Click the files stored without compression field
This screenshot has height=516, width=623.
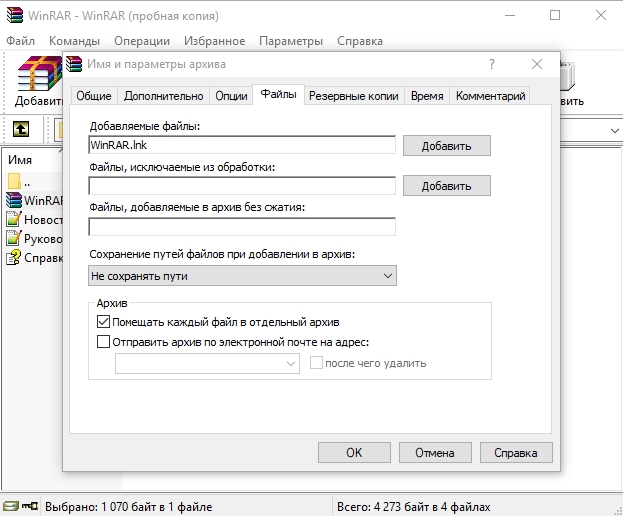242,226
